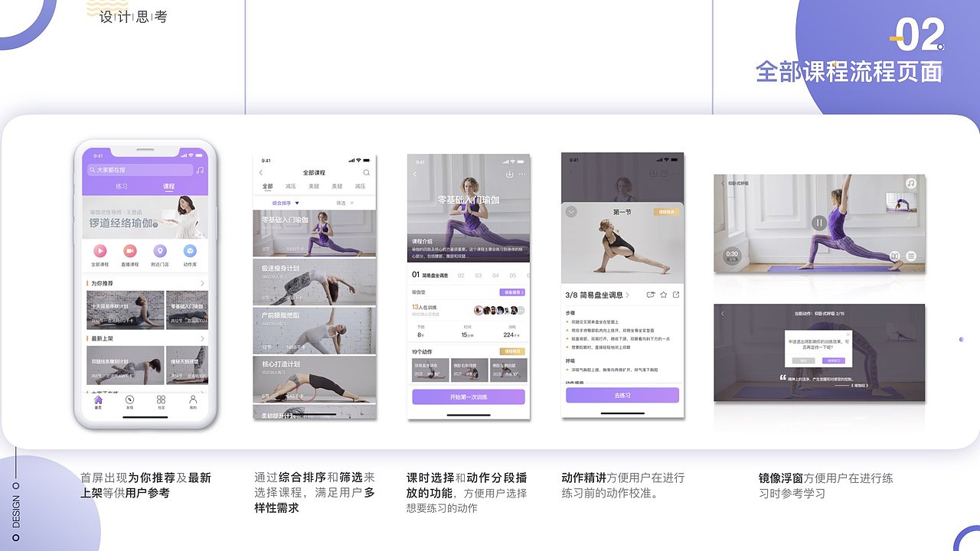Open the 0:30 countdown timer in video player
Viewport: 980px width, 551px height.
click(732, 256)
